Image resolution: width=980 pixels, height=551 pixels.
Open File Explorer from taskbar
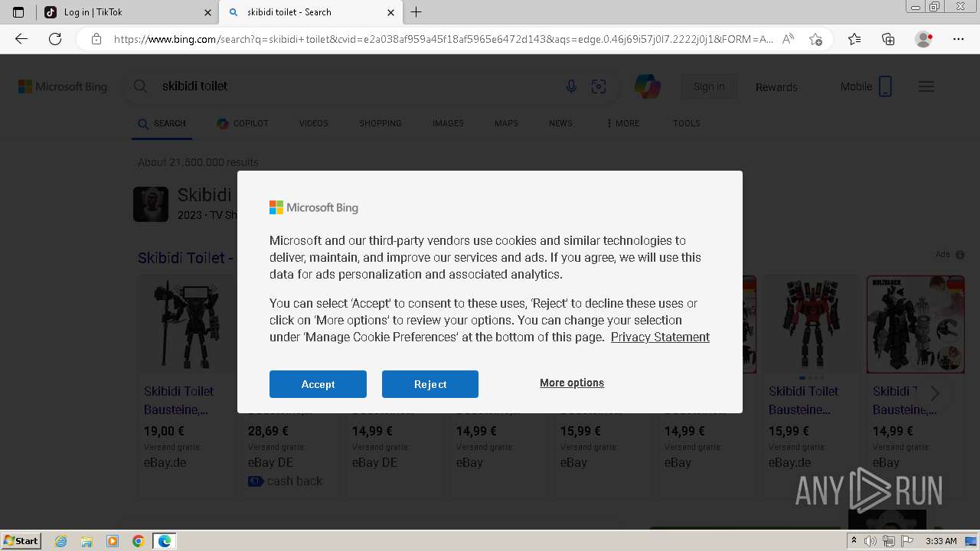87,541
